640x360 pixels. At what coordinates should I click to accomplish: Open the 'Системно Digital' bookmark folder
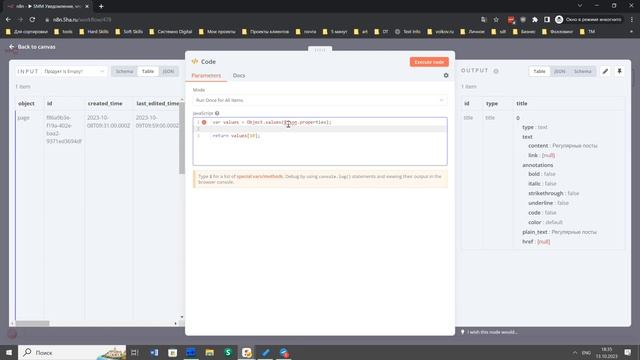pos(171,31)
